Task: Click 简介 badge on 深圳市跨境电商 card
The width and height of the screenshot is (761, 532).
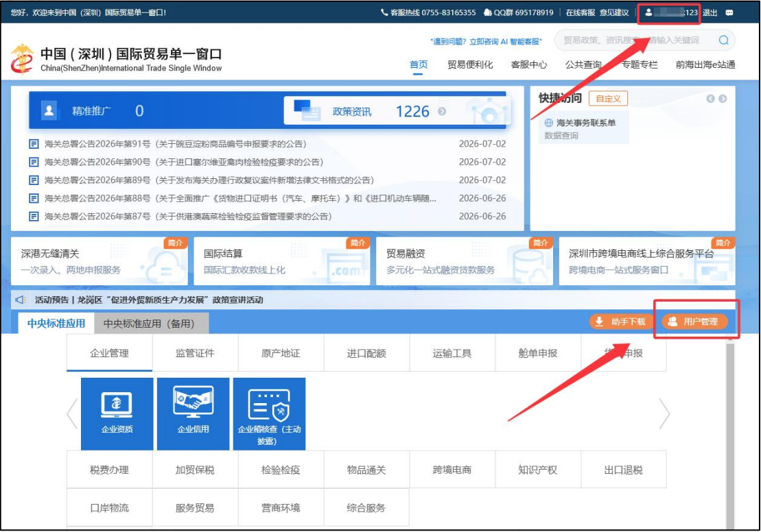Action: click(723, 243)
